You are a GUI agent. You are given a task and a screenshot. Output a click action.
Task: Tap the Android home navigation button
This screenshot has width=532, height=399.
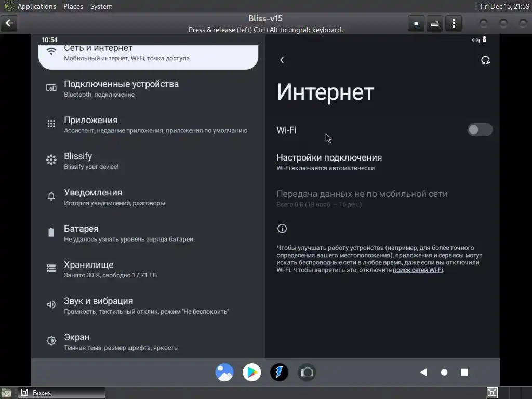point(444,373)
